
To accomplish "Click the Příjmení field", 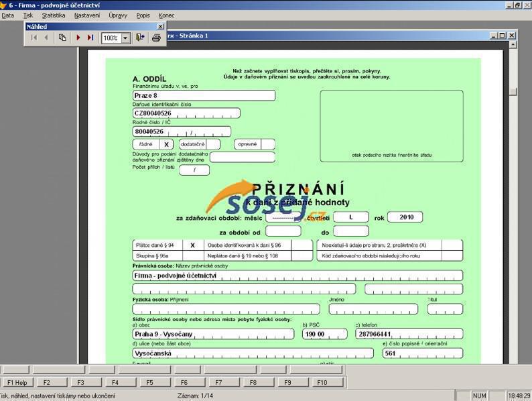I will (x=226, y=309).
